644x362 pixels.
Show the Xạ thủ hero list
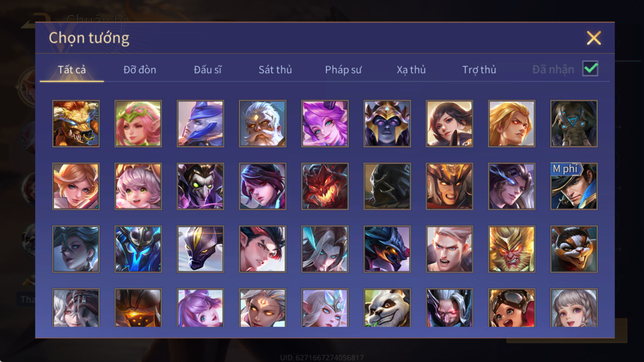click(x=411, y=70)
